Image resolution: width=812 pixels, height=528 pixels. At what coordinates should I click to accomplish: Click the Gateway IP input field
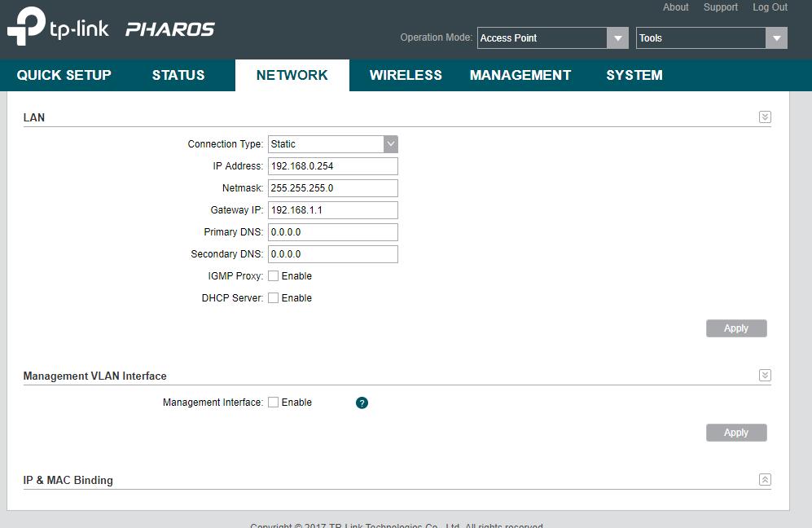pos(332,210)
